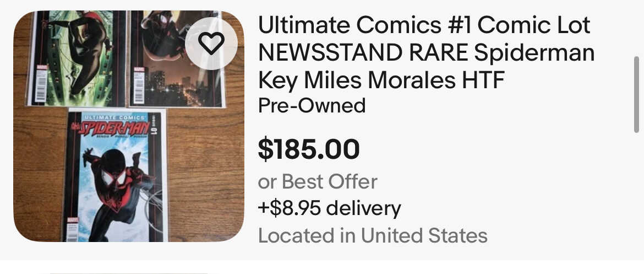
Task: Select the 'or Best Offer' text
Action: click(x=318, y=181)
